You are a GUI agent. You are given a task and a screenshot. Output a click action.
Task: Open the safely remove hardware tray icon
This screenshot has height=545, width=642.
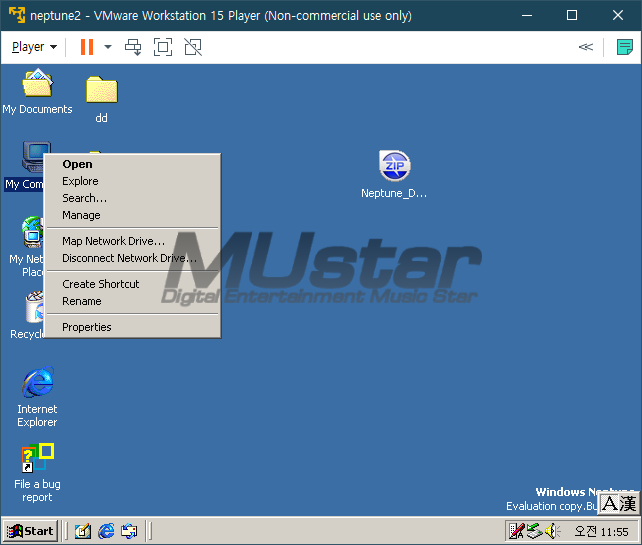point(534,531)
